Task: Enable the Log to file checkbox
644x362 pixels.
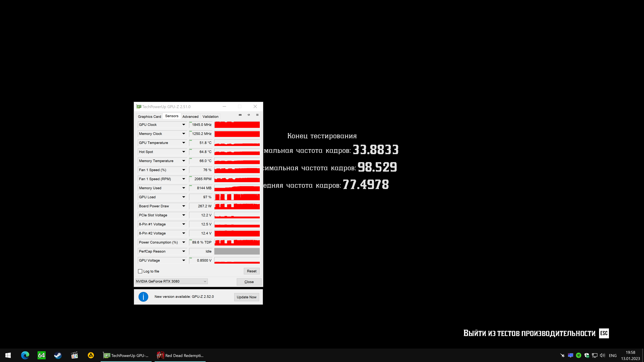Action: pyautogui.click(x=140, y=271)
